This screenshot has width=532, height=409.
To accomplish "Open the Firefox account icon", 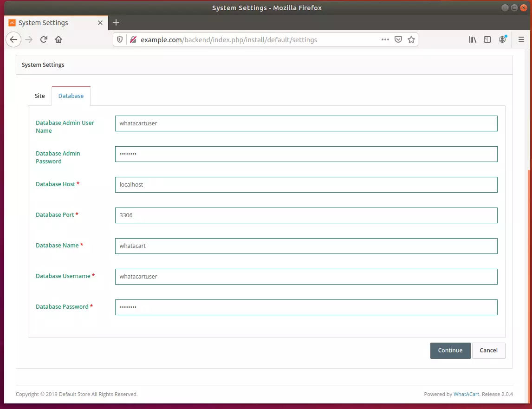I will [502, 40].
